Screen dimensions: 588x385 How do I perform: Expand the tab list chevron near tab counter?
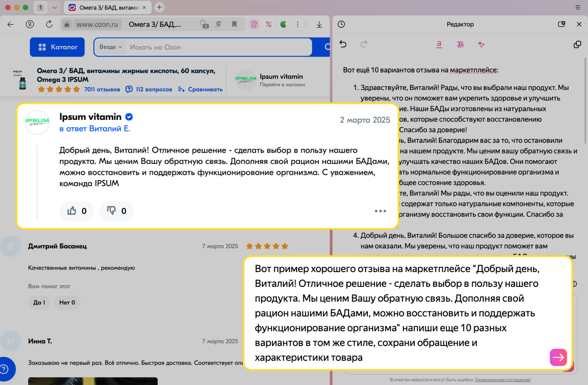(54, 7)
